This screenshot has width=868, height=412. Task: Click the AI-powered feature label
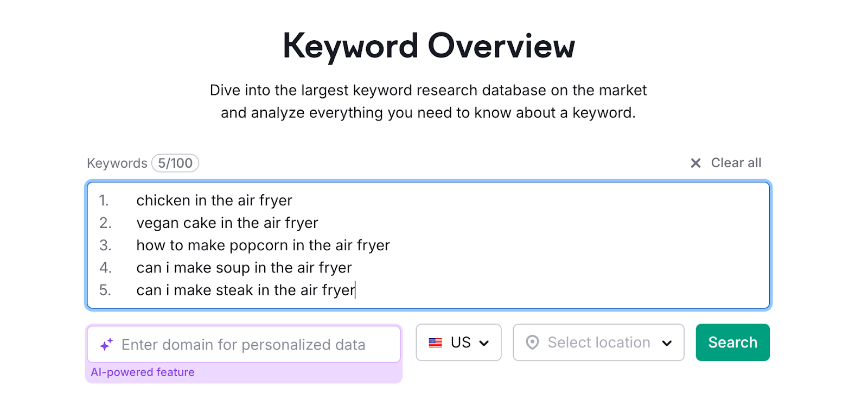(x=143, y=372)
